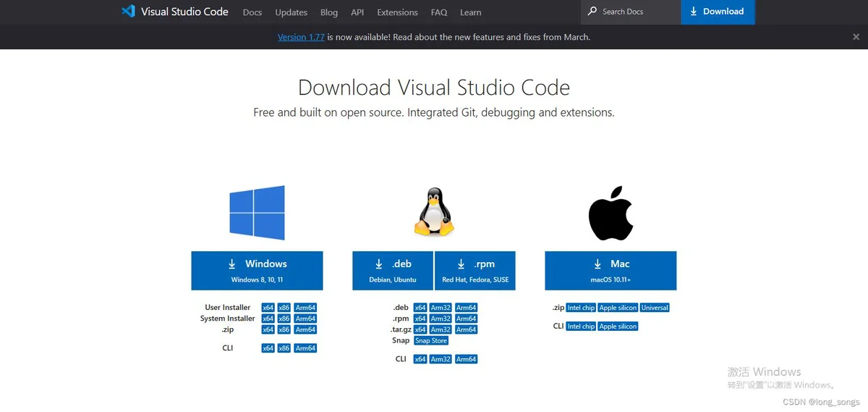Viewport: 868px width, 412px height.
Task: Download Windows .zip x86
Action: 284,329
